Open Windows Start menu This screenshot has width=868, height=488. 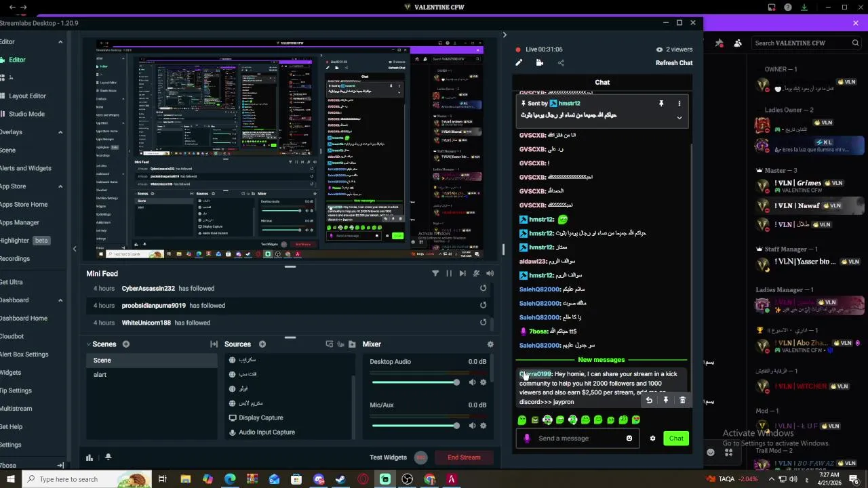12,479
